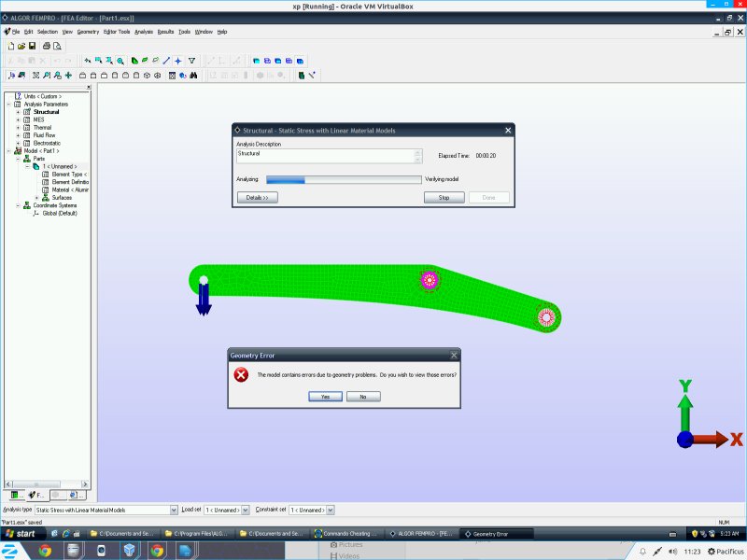Screen dimensions: 747x560
Task: Select the Element Type tree item
Action: tap(69, 175)
